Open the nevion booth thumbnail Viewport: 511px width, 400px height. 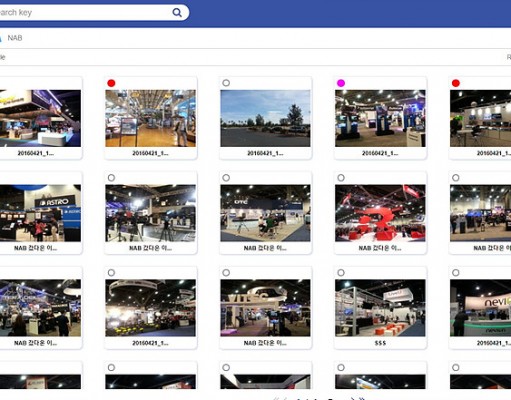coord(480,308)
